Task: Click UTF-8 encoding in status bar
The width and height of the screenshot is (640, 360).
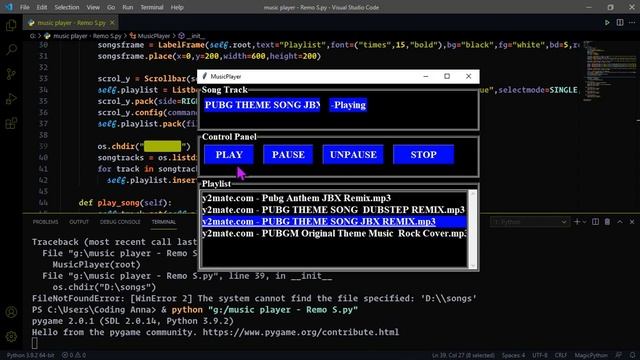Action: click(540, 356)
